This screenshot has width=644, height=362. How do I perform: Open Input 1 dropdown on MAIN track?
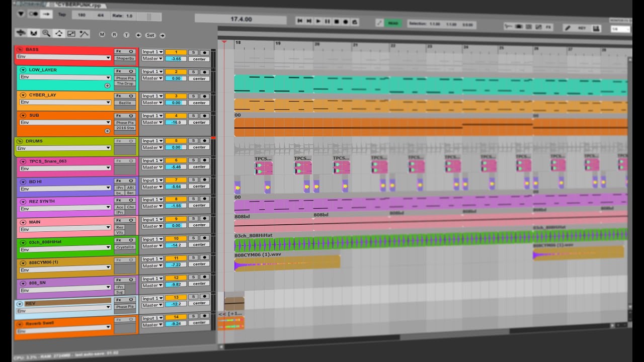[x=152, y=219]
